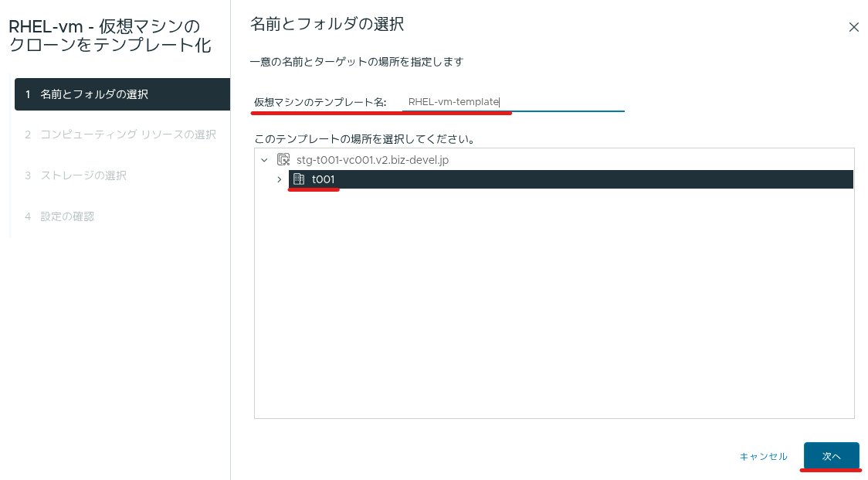
Task: Go to step 2 コンピューティング リソースの選択
Action: [x=122, y=134]
